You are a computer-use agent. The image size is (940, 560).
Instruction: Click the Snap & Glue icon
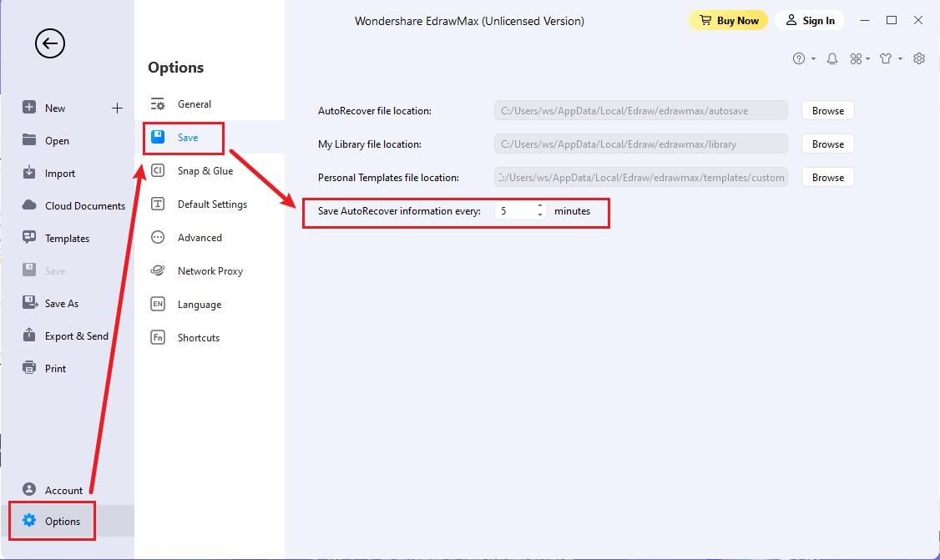point(157,170)
